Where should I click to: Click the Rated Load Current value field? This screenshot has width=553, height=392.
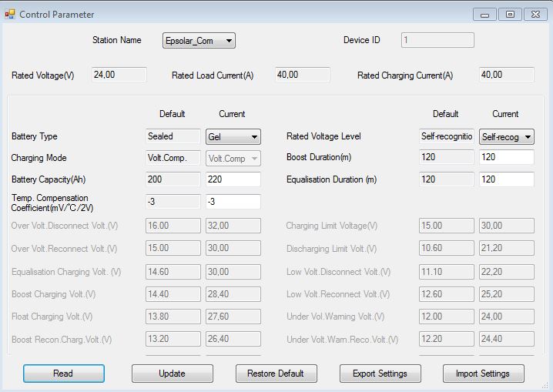[x=303, y=75]
